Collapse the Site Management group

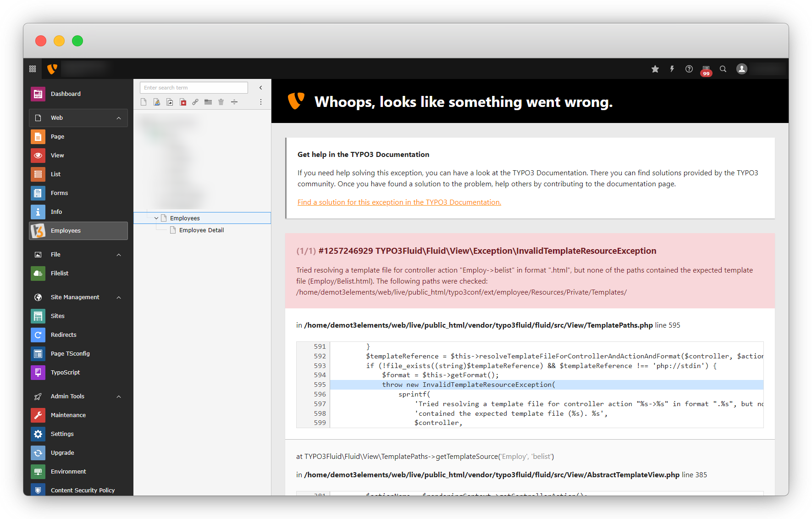coord(119,297)
